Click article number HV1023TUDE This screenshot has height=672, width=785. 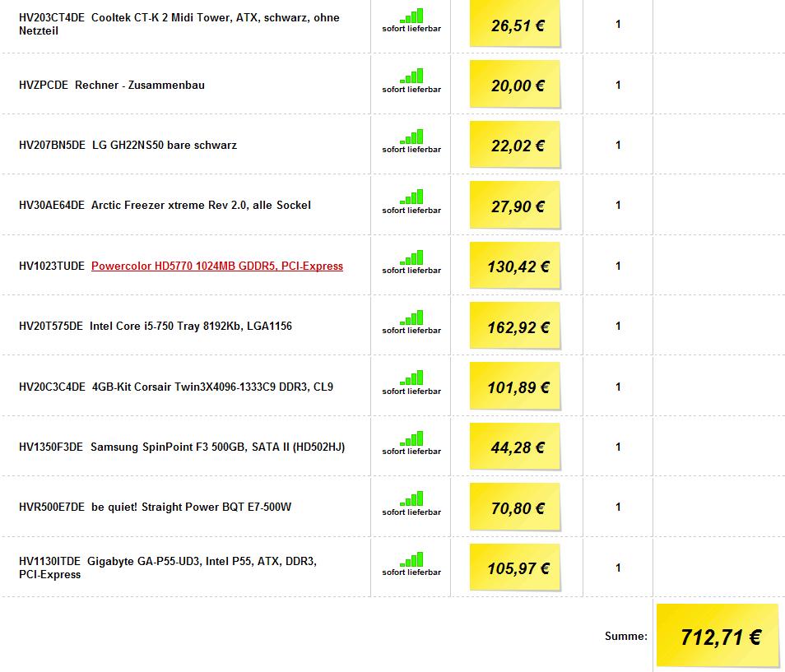tap(52, 266)
